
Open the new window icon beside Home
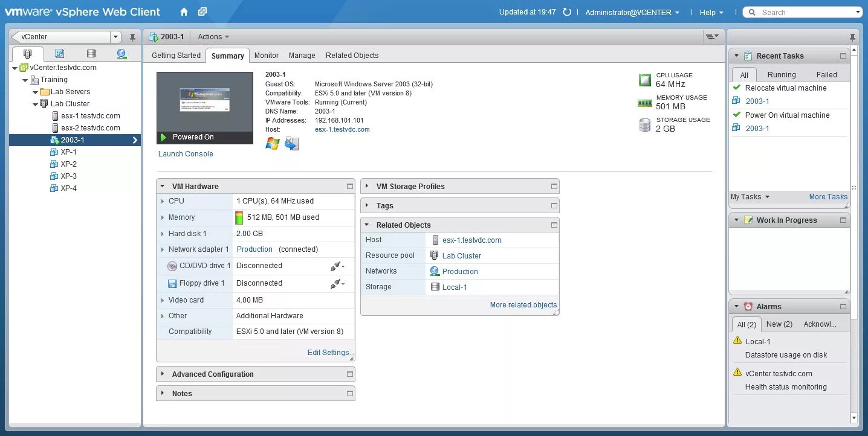tap(202, 12)
